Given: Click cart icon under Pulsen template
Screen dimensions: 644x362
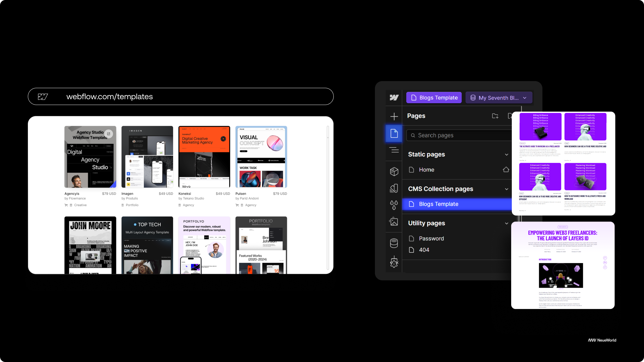Looking at the screenshot, I should click(x=237, y=205).
